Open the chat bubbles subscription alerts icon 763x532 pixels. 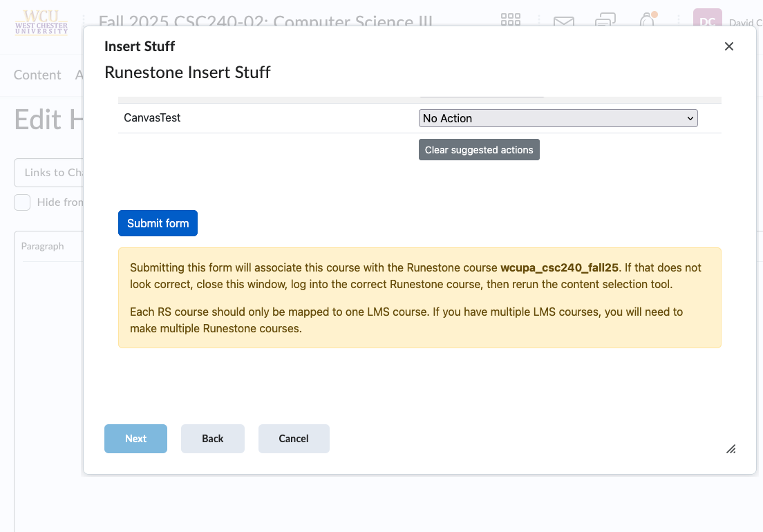[605, 21]
